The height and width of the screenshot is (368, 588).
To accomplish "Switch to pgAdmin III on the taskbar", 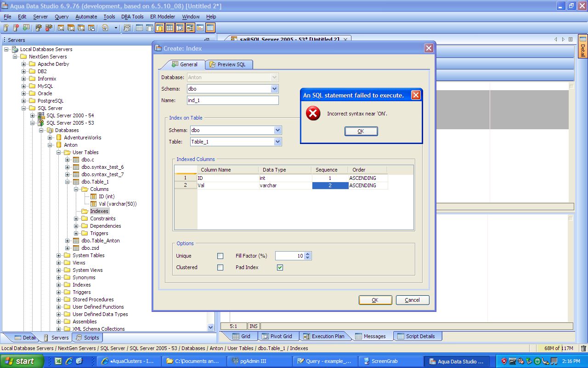I will (260, 361).
